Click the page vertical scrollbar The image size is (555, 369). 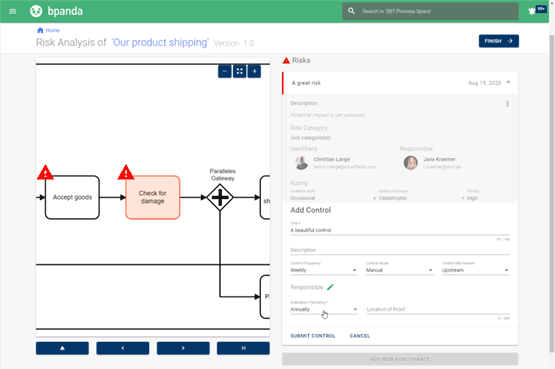click(551, 194)
